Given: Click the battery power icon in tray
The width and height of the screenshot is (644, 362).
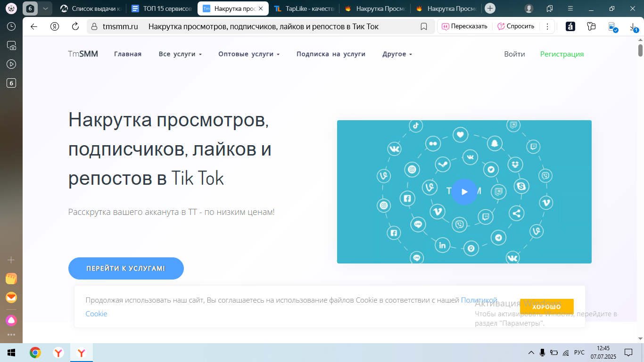Looking at the screenshot, I should click(x=554, y=353).
